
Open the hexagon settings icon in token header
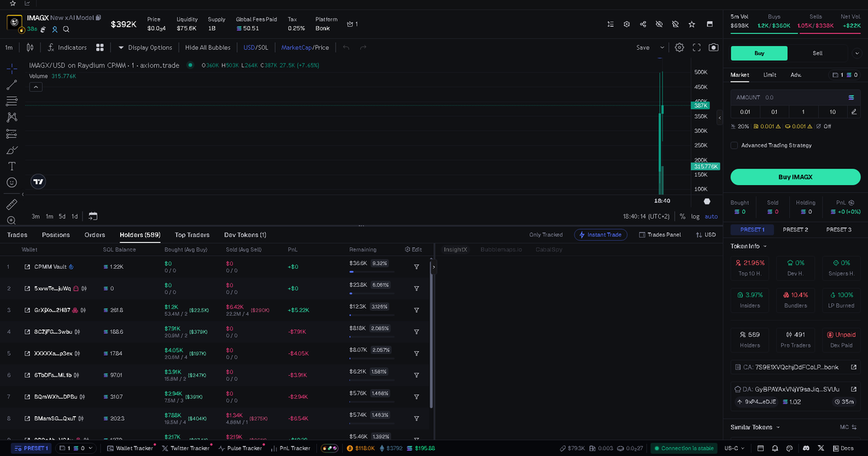click(x=627, y=24)
